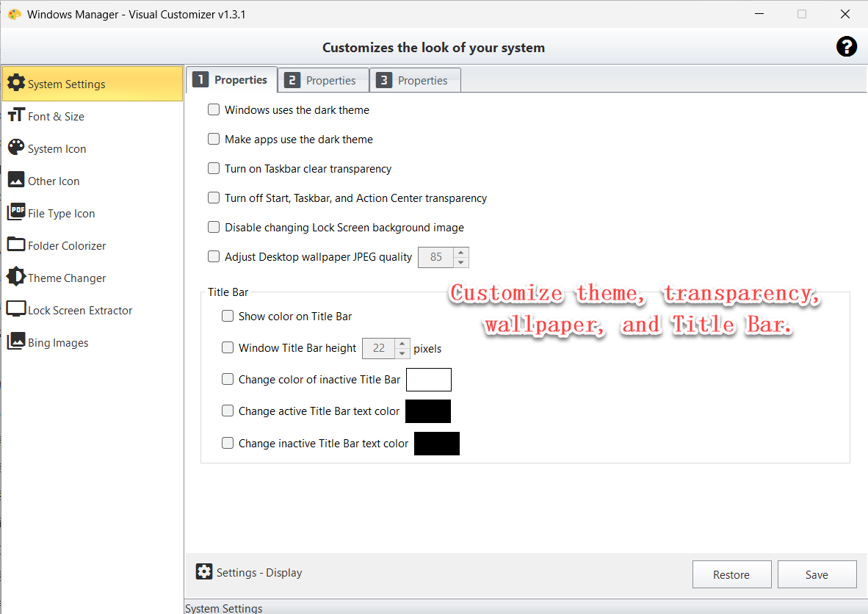The height and width of the screenshot is (614, 868).
Task: Click the JPEG quality value field showing 85
Action: click(x=435, y=257)
